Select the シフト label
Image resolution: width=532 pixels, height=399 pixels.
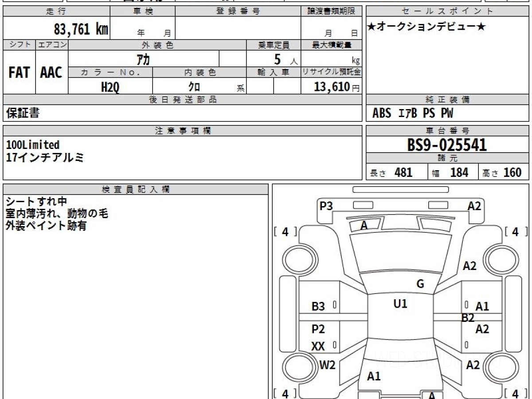(x=19, y=45)
